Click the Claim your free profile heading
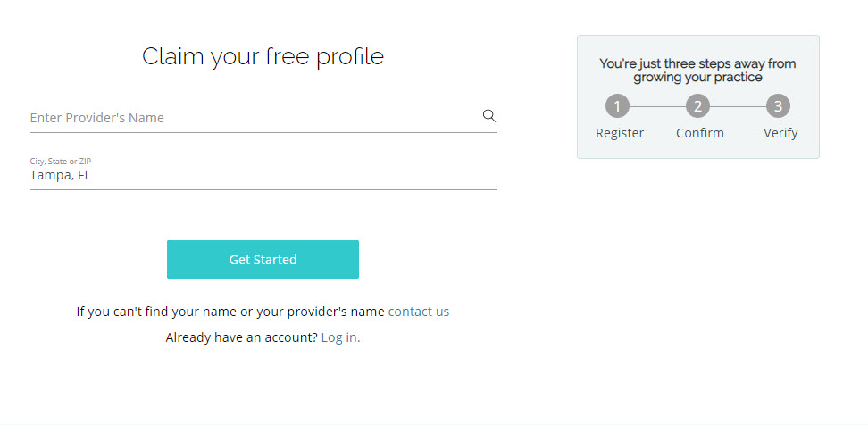The height and width of the screenshot is (425, 868). click(x=263, y=56)
